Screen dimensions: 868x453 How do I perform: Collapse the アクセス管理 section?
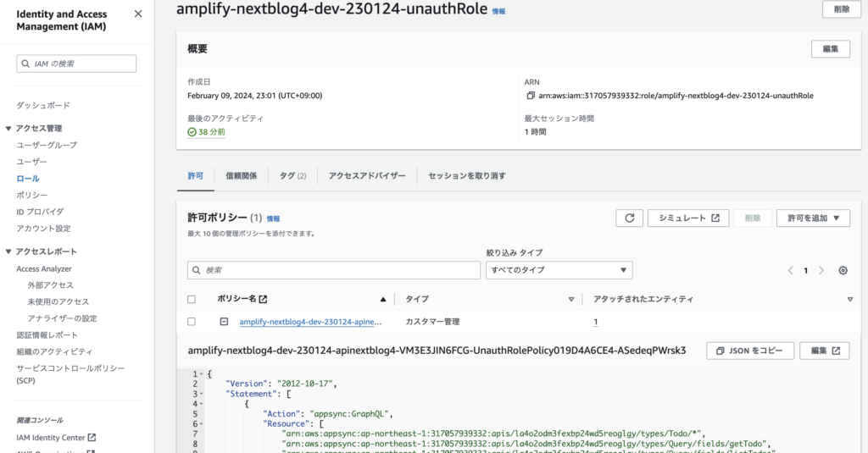click(x=8, y=129)
